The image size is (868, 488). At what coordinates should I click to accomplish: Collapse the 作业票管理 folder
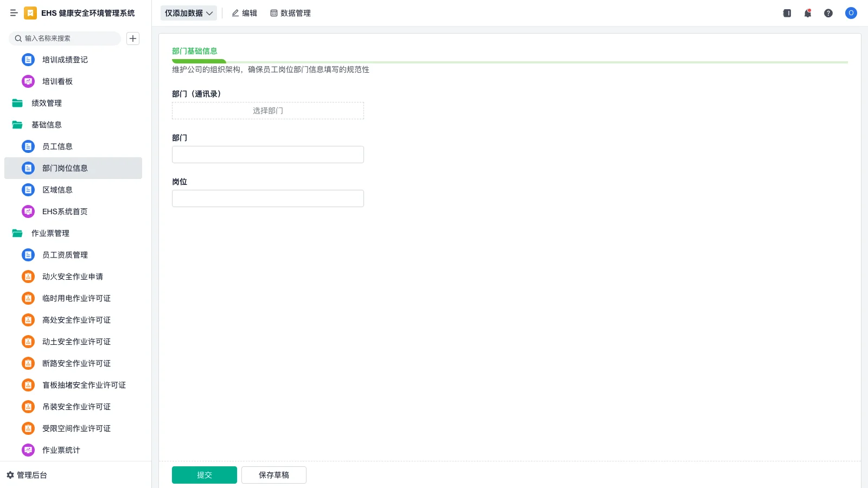click(x=17, y=233)
